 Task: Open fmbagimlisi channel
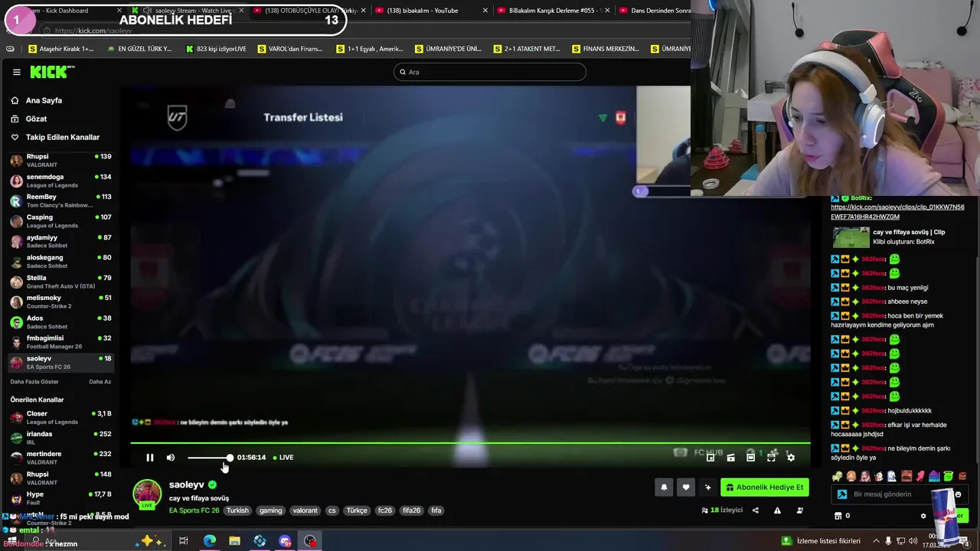61,341
